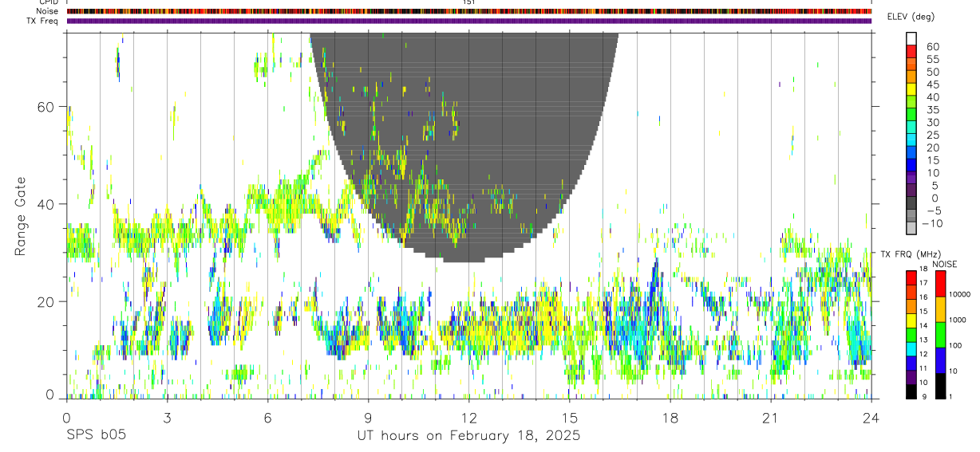
Task: Pick the white top segment of ELEV colorbar
Action: click(x=911, y=38)
